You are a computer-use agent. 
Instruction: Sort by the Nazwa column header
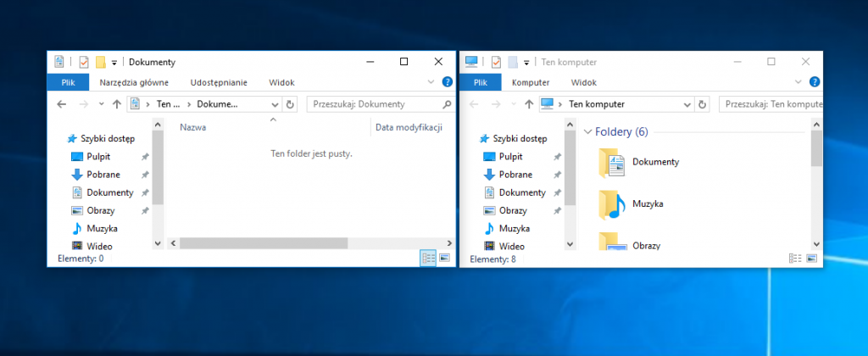pyautogui.click(x=193, y=127)
